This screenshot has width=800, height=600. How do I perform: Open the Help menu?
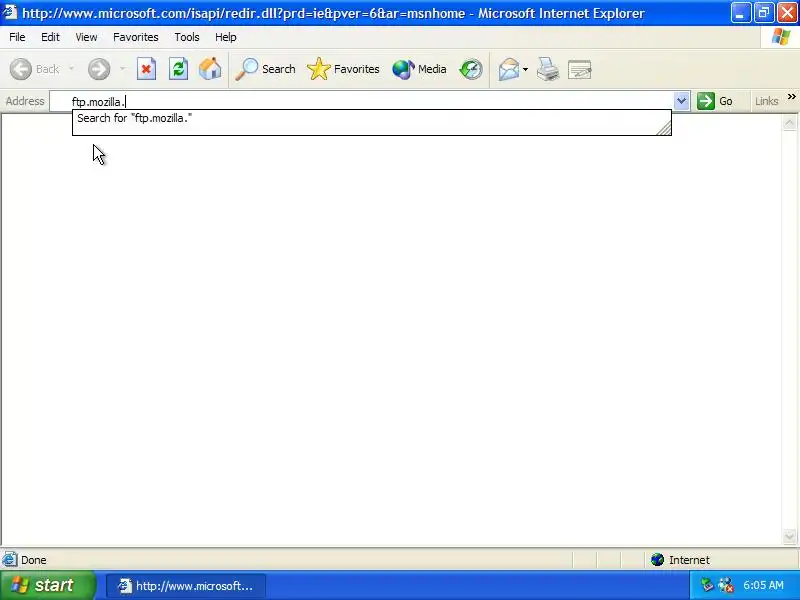tap(226, 37)
